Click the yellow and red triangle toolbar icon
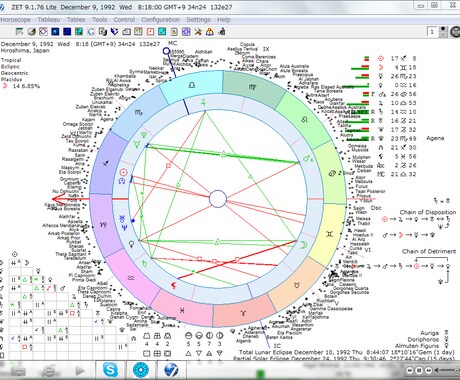This screenshot has width=460, height=380. point(210,32)
